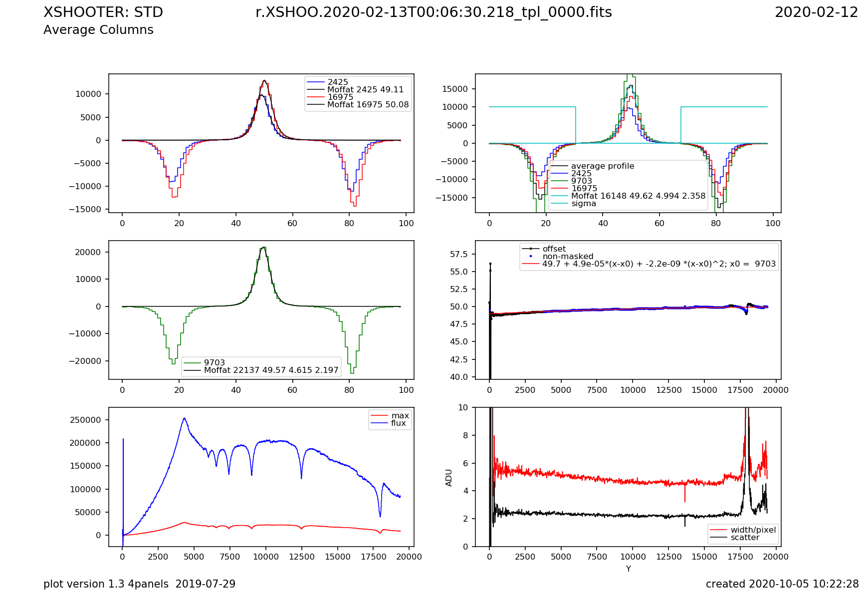Click the "ADU" y-axis label
This screenshot has width=868, height=614.
click(449, 477)
